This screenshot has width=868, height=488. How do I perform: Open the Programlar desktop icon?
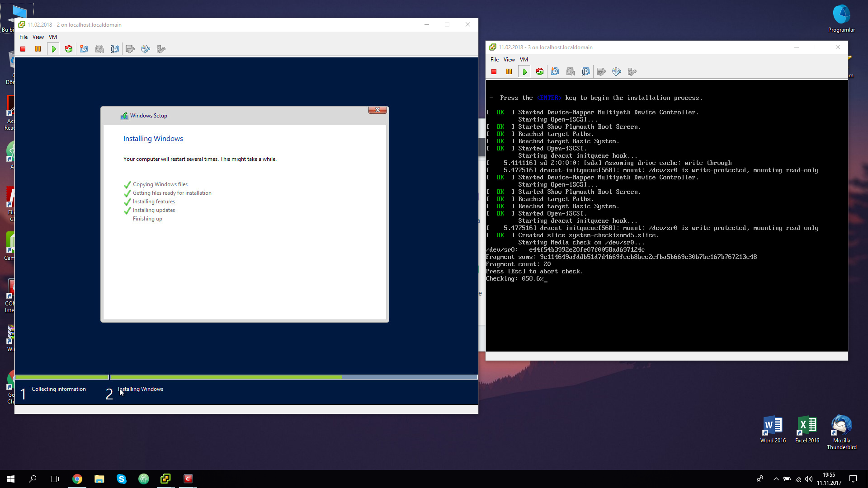click(x=841, y=19)
